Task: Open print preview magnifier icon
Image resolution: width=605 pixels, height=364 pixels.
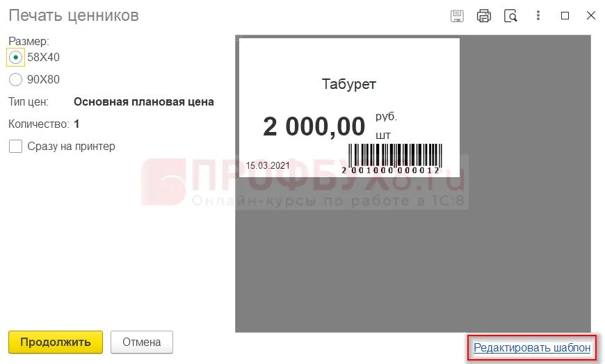Action: tap(510, 16)
